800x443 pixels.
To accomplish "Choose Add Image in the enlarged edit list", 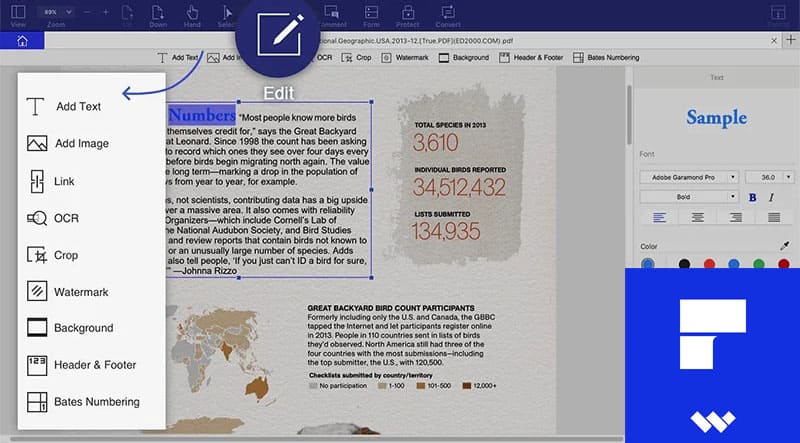I will pos(68,143).
